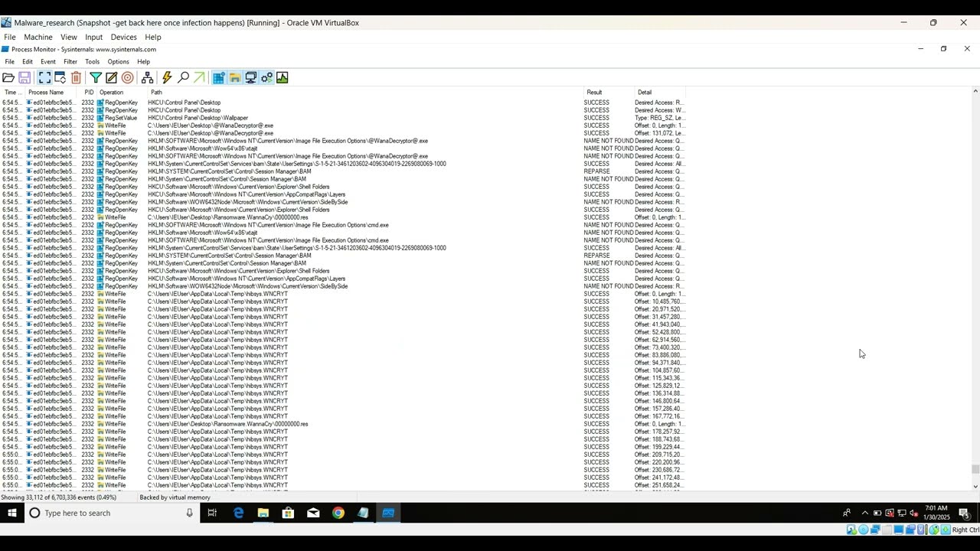Toggle Show File System Activity filter
The width and height of the screenshot is (980, 551).
coord(234,77)
